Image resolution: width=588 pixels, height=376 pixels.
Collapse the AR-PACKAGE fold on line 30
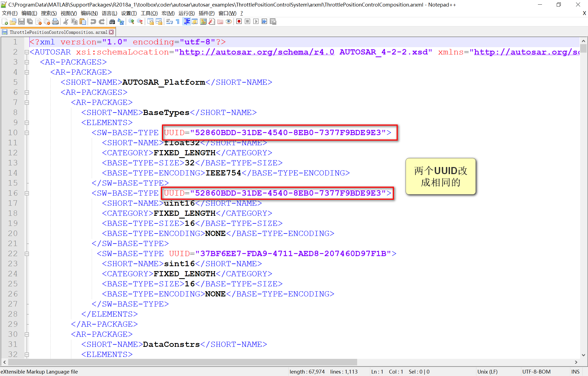click(27, 334)
